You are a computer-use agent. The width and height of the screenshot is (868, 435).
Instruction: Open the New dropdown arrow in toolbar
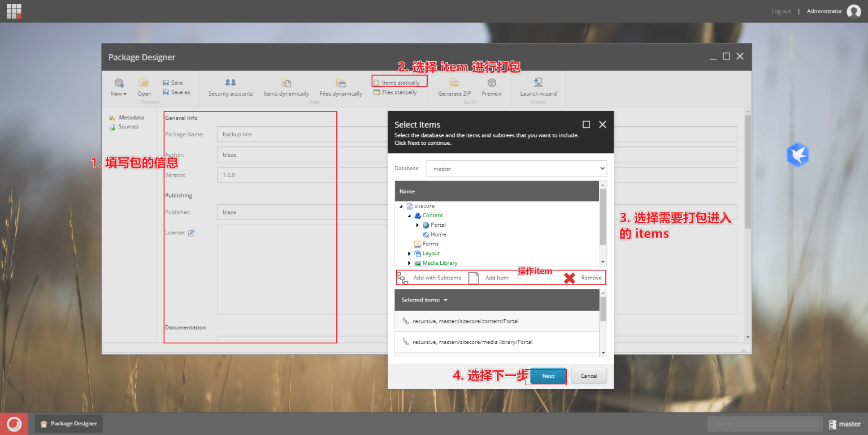(125, 94)
